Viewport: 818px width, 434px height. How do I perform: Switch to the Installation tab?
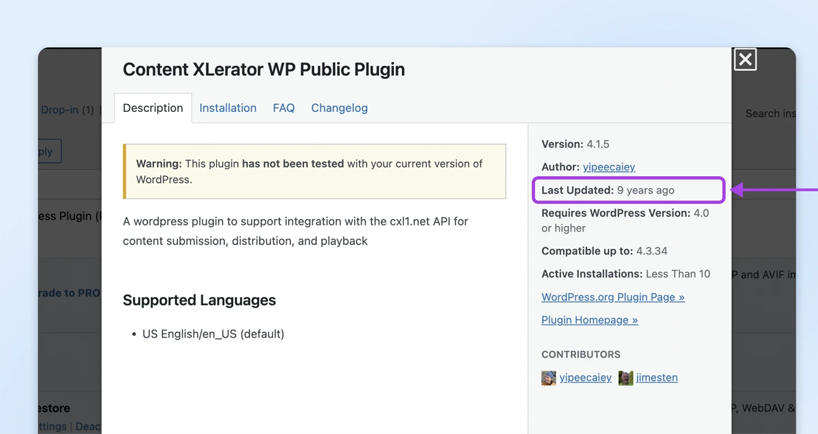(x=228, y=108)
